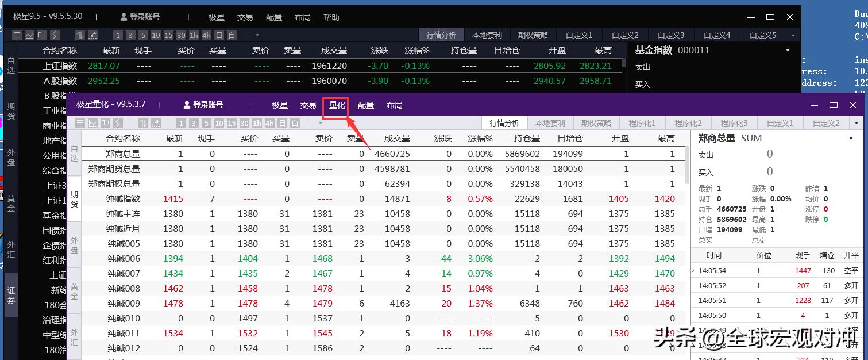Open the 量化 menu
868x360 pixels.
[337, 105]
